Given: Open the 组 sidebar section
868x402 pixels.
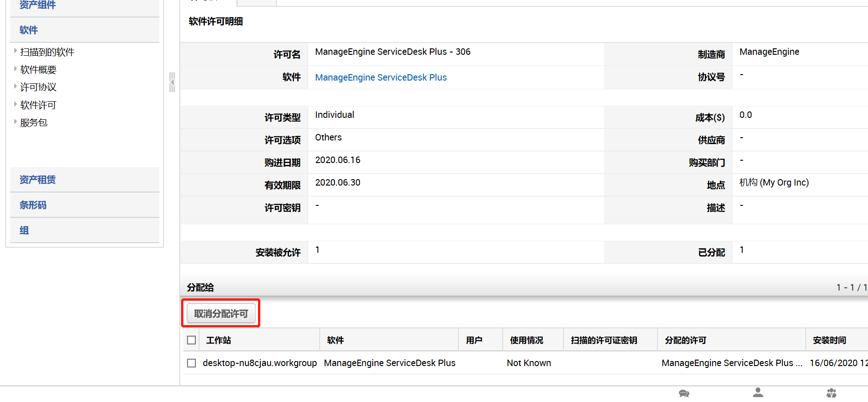Looking at the screenshot, I should [85, 230].
